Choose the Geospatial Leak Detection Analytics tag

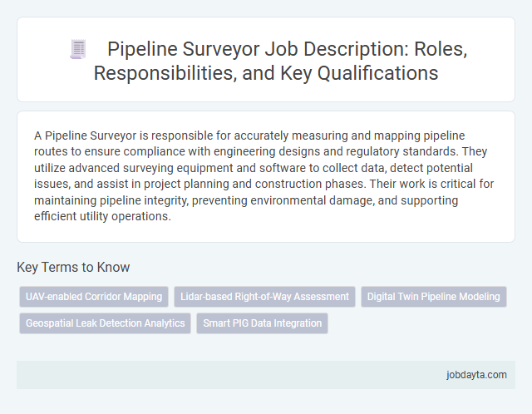click(106, 323)
